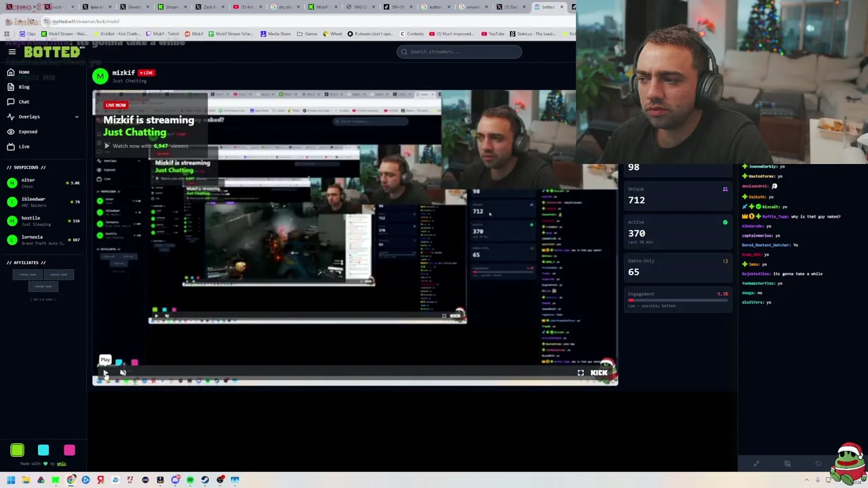Open Discord from the taskbar
The image size is (868, 488).
click(175, 480)
